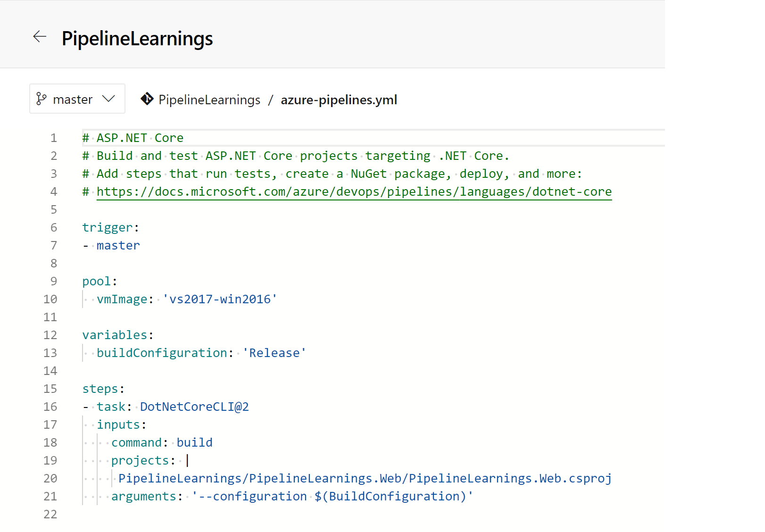
Task: Click the git repository diamond icon
Action: 147,99
